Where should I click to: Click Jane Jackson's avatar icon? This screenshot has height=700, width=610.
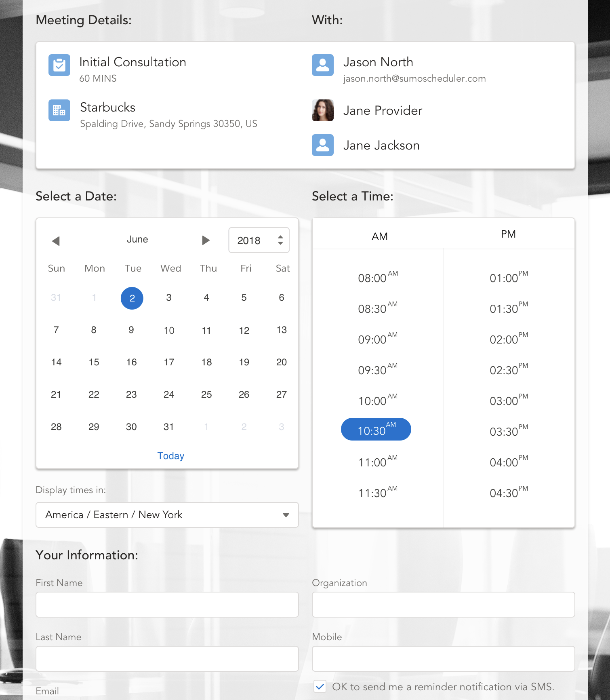pos(322,145)
